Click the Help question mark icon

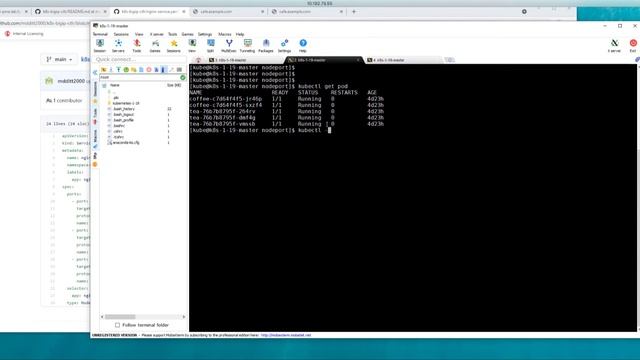303,45
